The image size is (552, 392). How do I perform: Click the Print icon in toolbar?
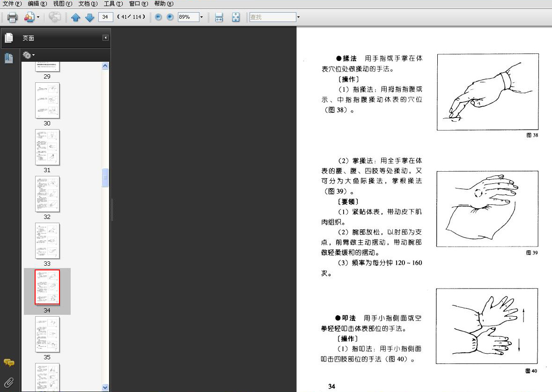[12, 17]
